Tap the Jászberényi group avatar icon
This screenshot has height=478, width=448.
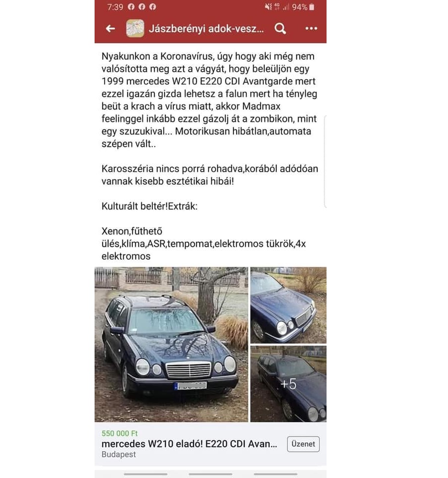(x=135, y=28)
